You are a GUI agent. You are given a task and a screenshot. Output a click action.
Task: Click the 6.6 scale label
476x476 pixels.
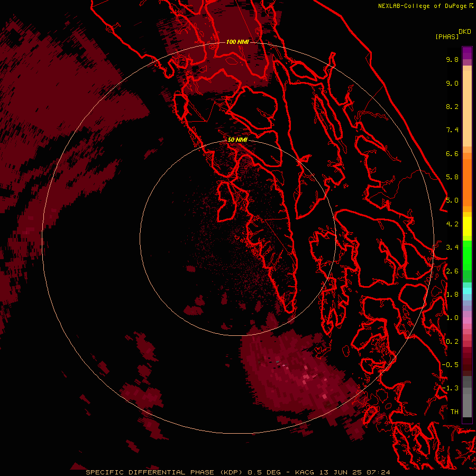(452, 153)
